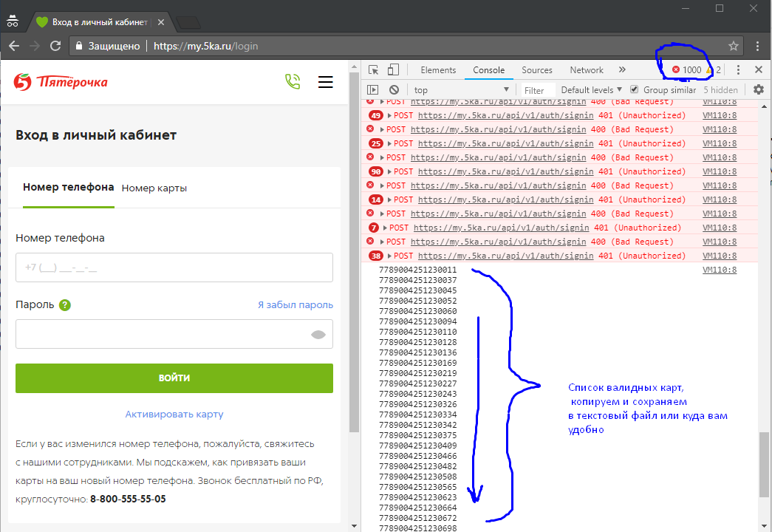Screen dimensions: 772x532
Task: Activate the inspect element picker
Action: click(373, 70)
